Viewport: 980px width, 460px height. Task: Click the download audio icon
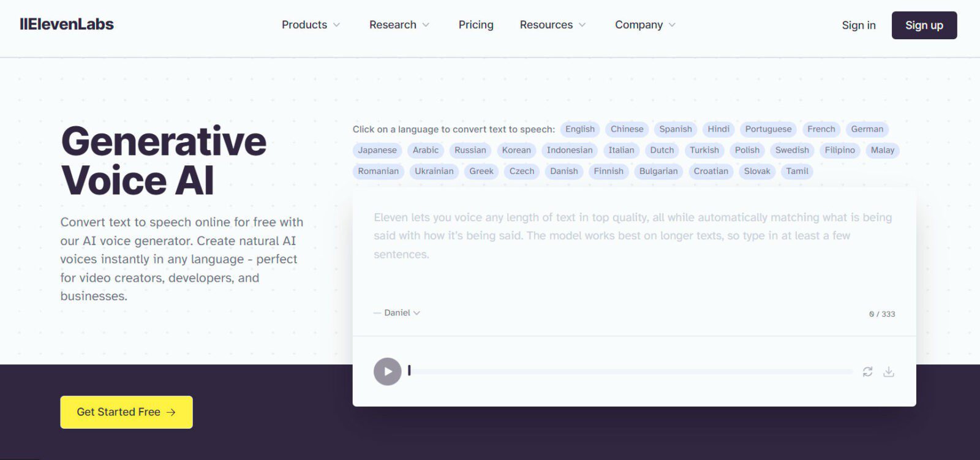tap(889, 371)
